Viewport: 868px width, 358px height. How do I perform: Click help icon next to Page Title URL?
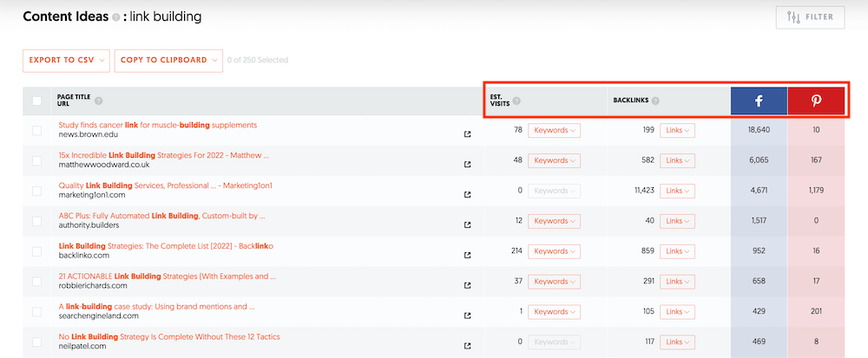(99, 101)
